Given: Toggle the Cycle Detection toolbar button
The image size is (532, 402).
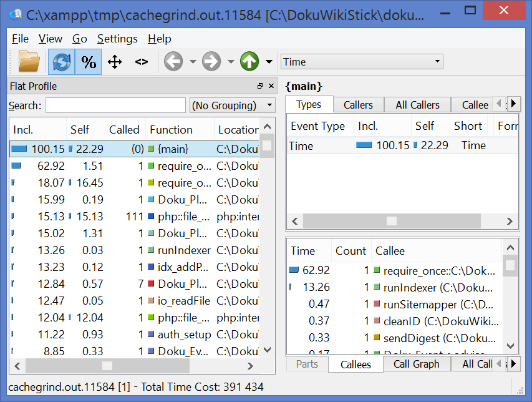Looking at the screenshot, I should point(62,62).
